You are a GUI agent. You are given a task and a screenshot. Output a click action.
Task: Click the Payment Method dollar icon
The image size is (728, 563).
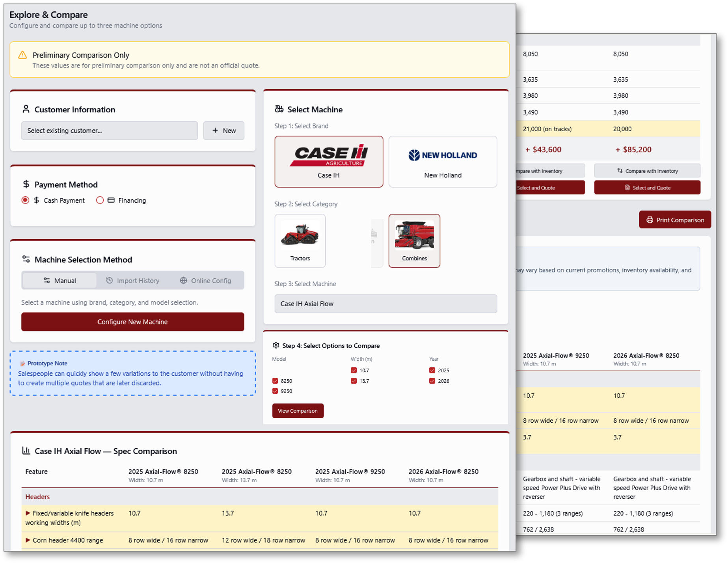(x=26, y=184)
